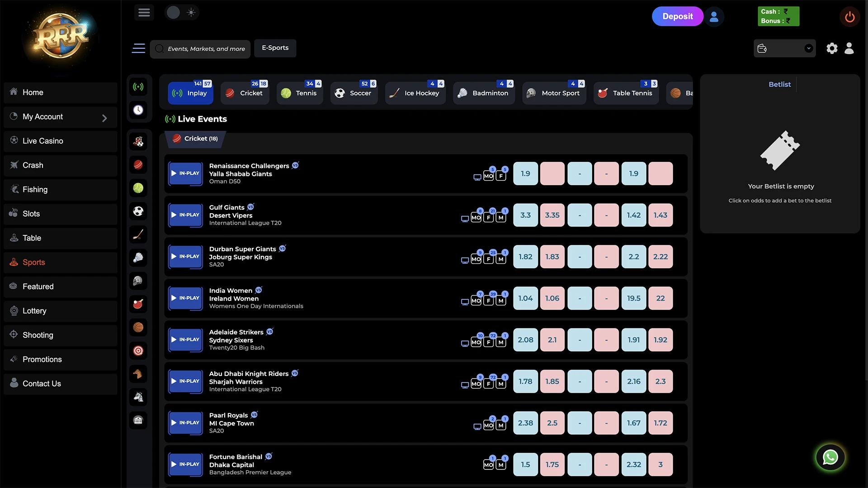Open Live Casino in sidebar

(60, 141)
